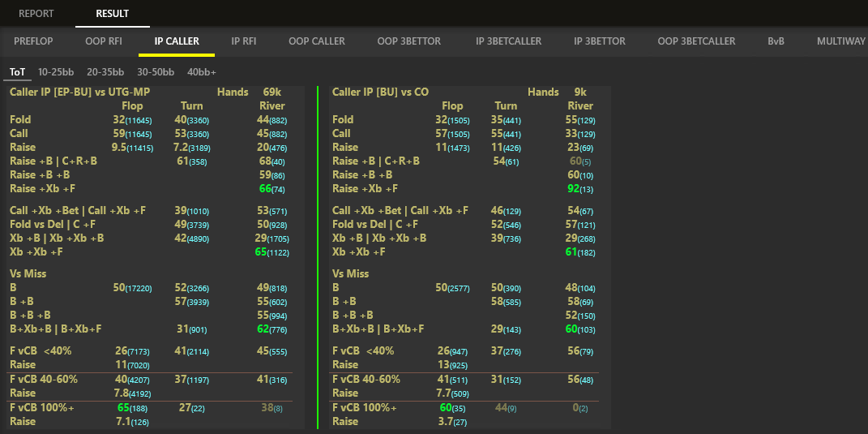Screen dimensions: 868x434
Task: Switch to the REPORT tab
Action: 36,14
